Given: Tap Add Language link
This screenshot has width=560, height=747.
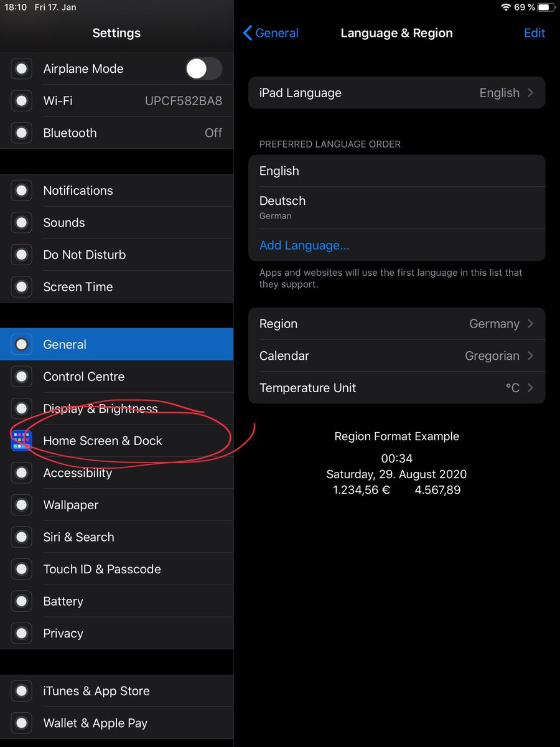Looking at the screenshot, I should point(304,245).
